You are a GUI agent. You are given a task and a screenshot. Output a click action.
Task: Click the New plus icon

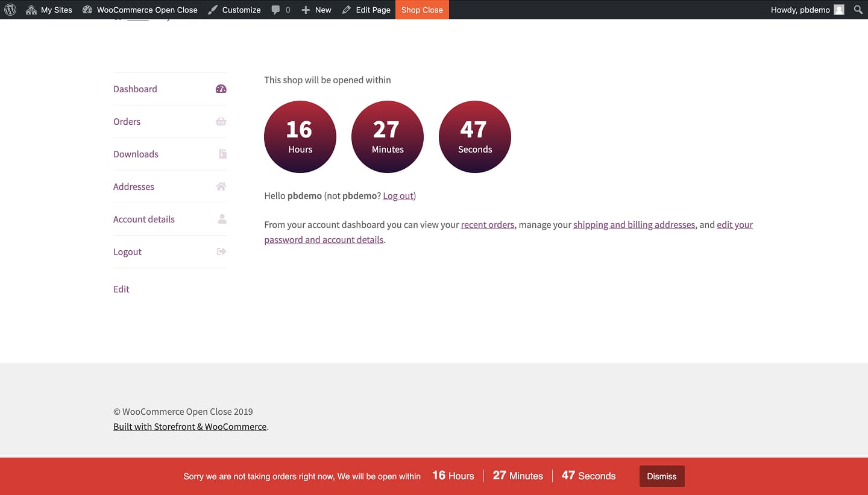306,10
